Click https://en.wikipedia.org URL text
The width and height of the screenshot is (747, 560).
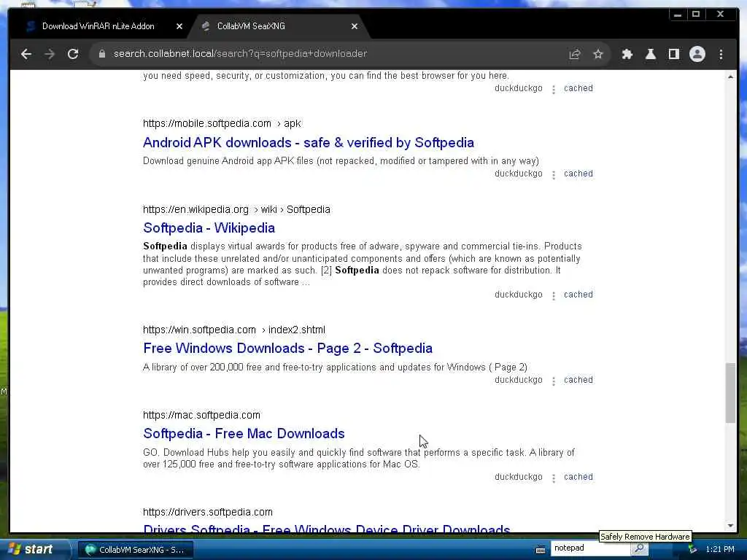pyautogui.click(x=196, y=209)
